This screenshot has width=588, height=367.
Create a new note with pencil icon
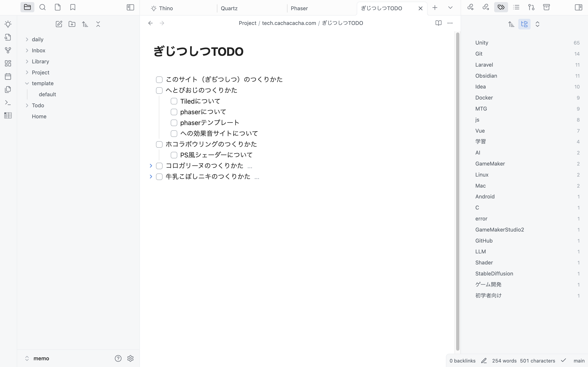pyautogui.click(x=59, y=24)
